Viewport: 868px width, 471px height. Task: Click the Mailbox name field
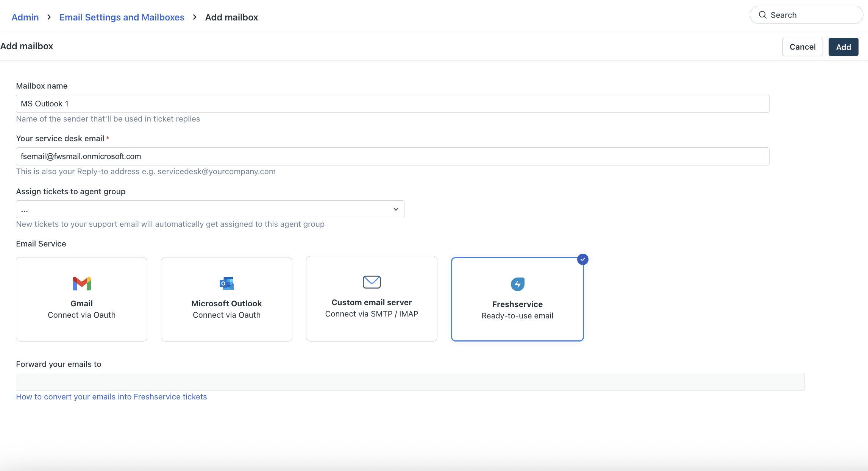pos(392,104)
